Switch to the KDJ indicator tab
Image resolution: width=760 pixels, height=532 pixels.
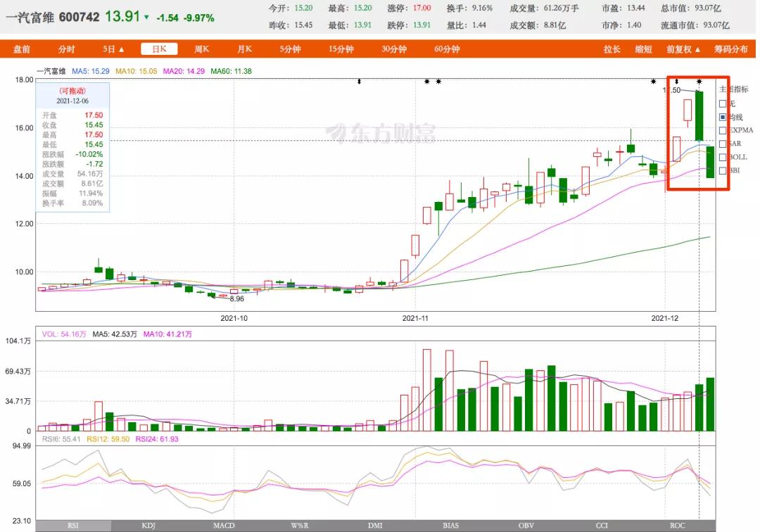(x=148, y=525)
